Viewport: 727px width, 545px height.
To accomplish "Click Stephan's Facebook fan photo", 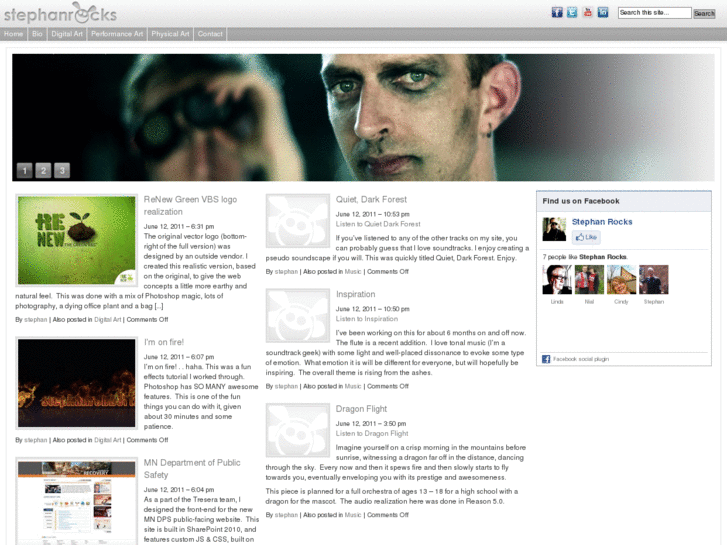I will pos(654,279).
